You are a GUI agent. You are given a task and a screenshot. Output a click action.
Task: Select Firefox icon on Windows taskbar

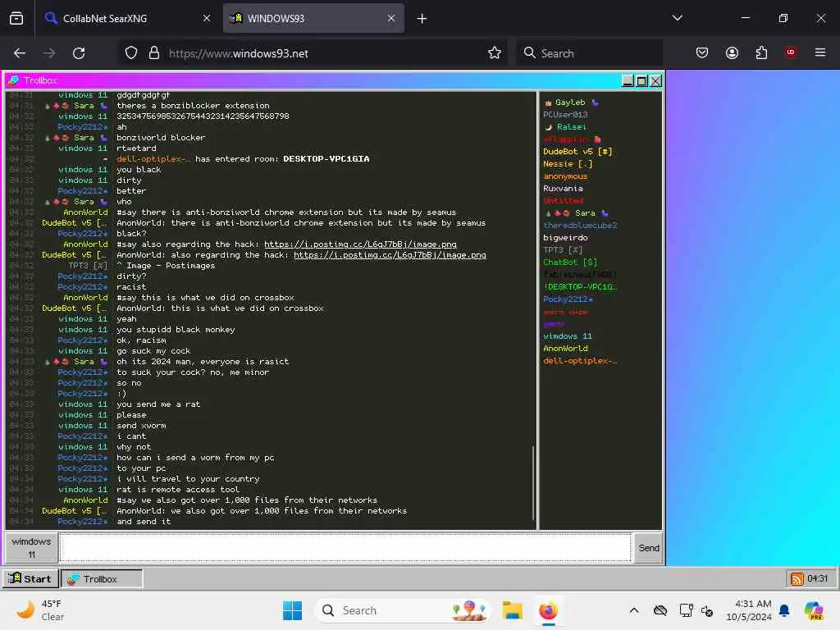tap(548, 610)
